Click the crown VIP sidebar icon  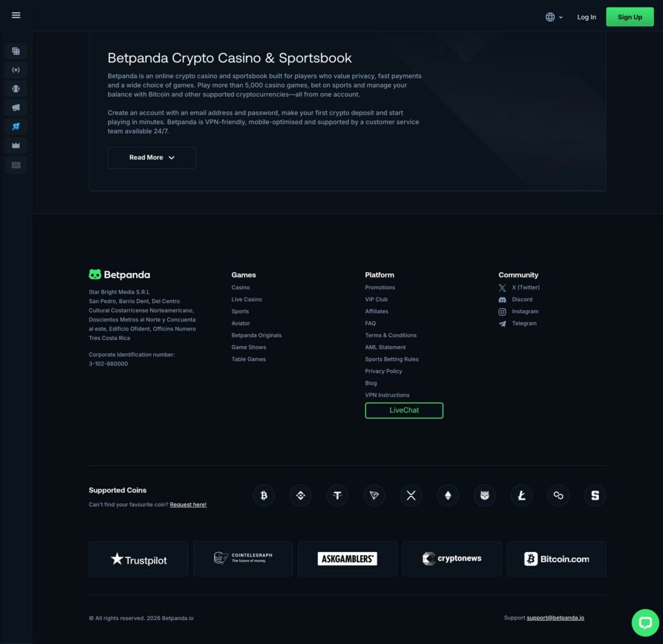[x=16, y=146]
